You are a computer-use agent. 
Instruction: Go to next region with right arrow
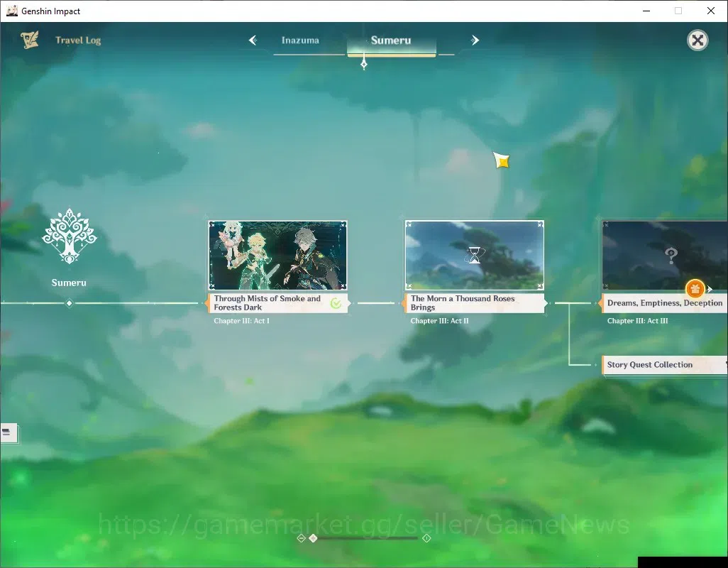475,40
